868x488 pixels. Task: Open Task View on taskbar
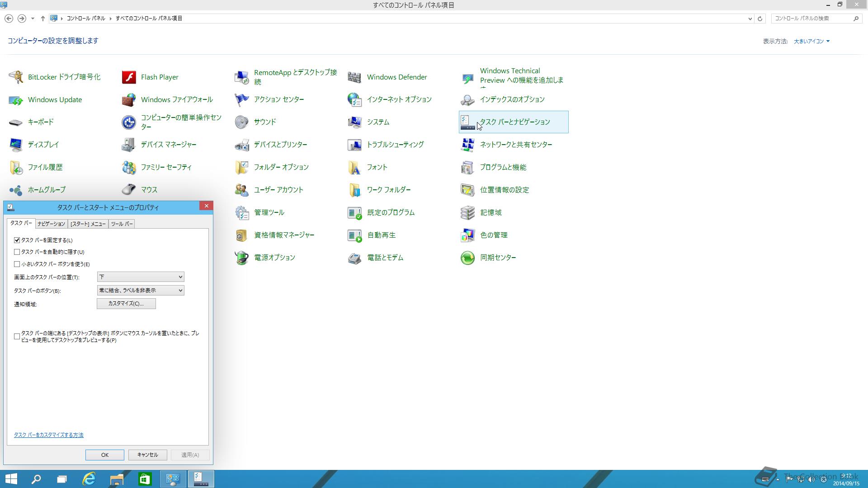pos(62,479)
